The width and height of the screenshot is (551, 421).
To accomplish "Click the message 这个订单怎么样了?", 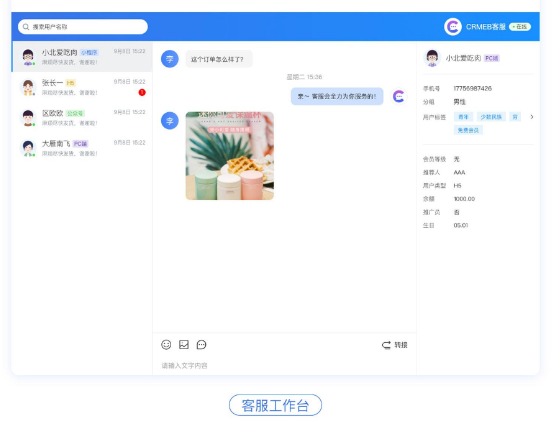I will [x=219, y=59].
